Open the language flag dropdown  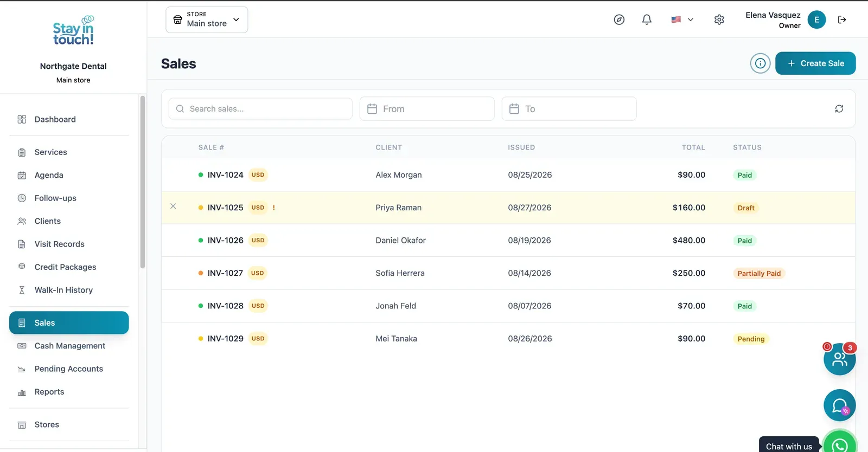tap(682, 20)
